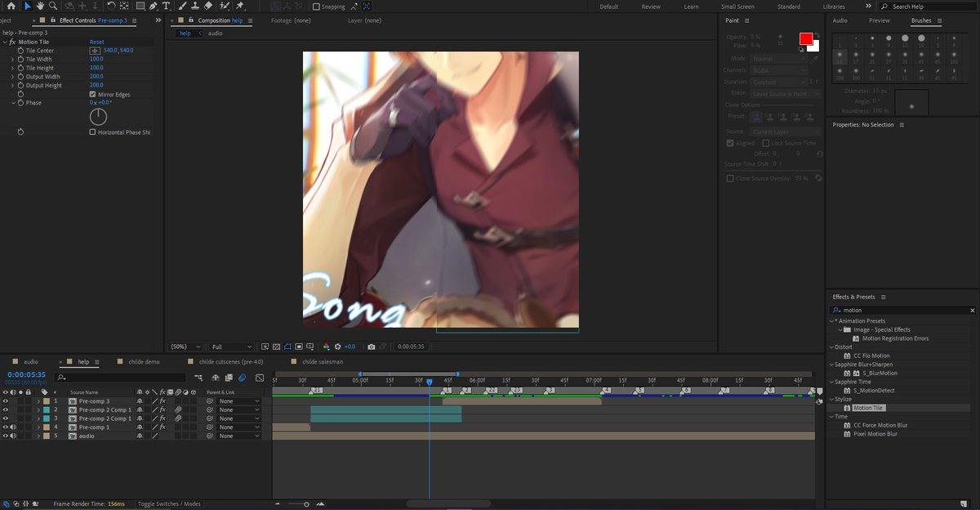Reset the Motion Tile effect
980x510 pixels.
click(97, 42)
